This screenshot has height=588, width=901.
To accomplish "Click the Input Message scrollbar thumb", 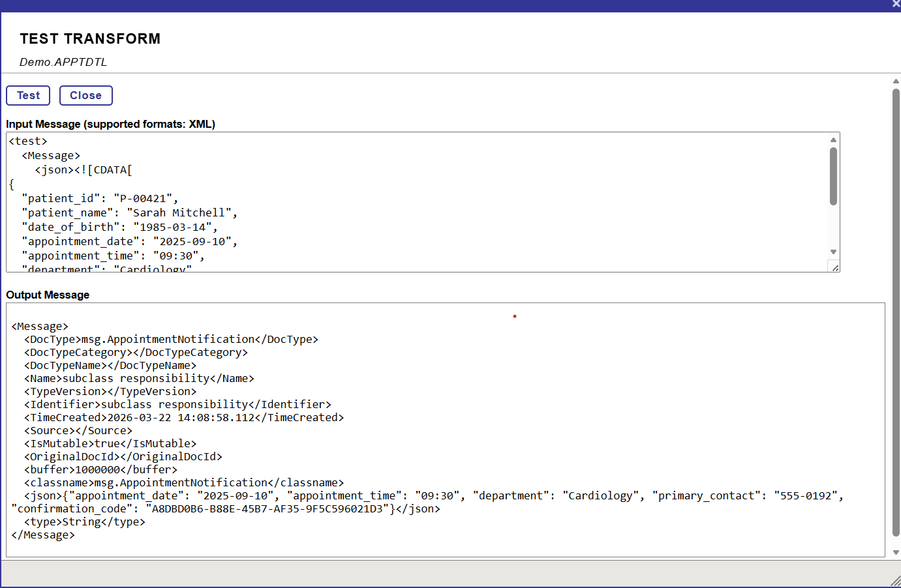I will [833, 176].
